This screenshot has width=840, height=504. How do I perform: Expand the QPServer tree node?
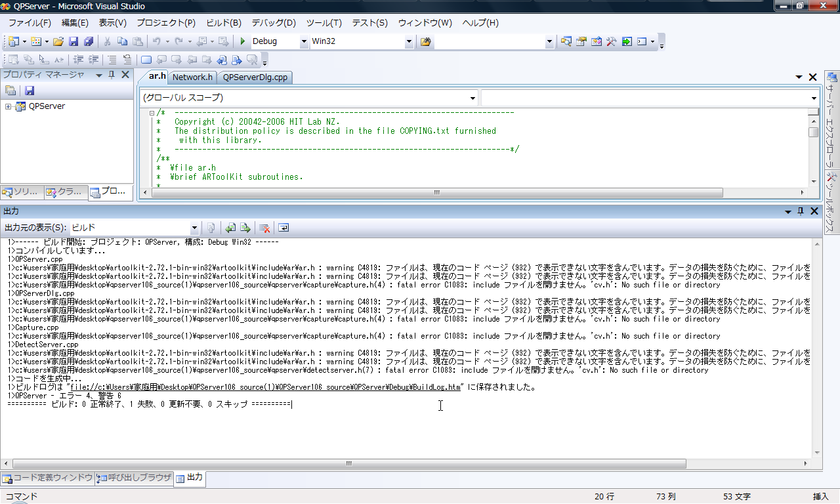(9, 106)
